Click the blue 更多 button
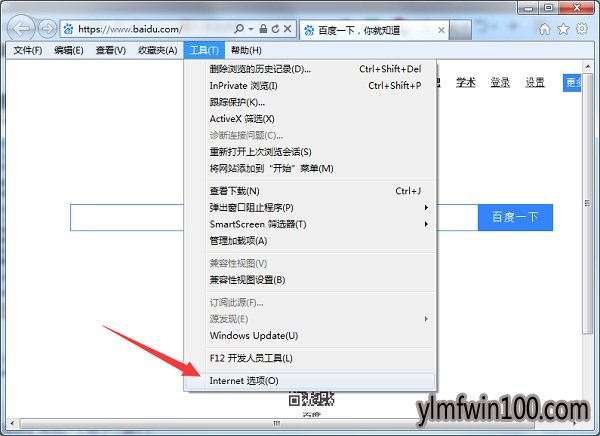This screenshot has width=600, height=436. pyautogui.click(x=572, y=83)
